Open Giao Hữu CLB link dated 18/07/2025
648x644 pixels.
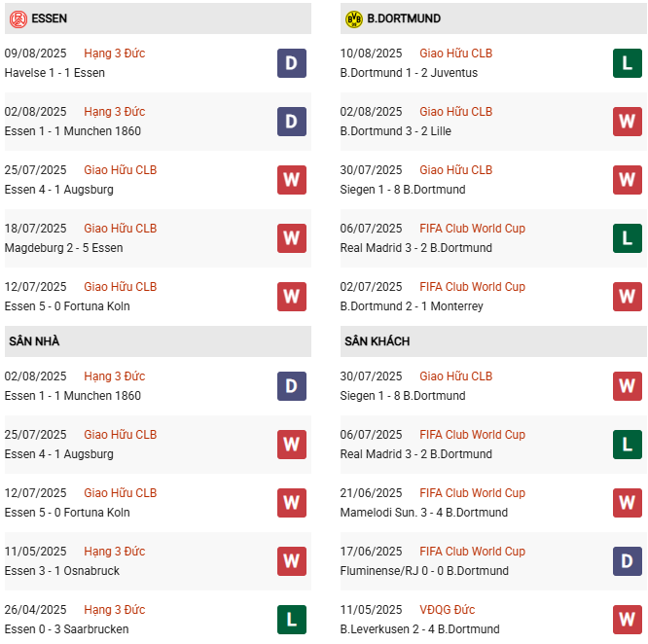pos(120,229)
